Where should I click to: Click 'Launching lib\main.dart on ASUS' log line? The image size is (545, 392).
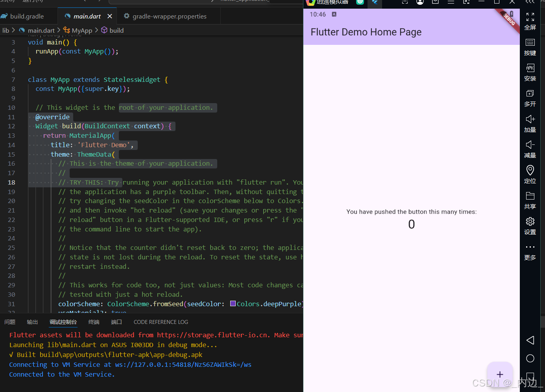click(x=113, y=345)
